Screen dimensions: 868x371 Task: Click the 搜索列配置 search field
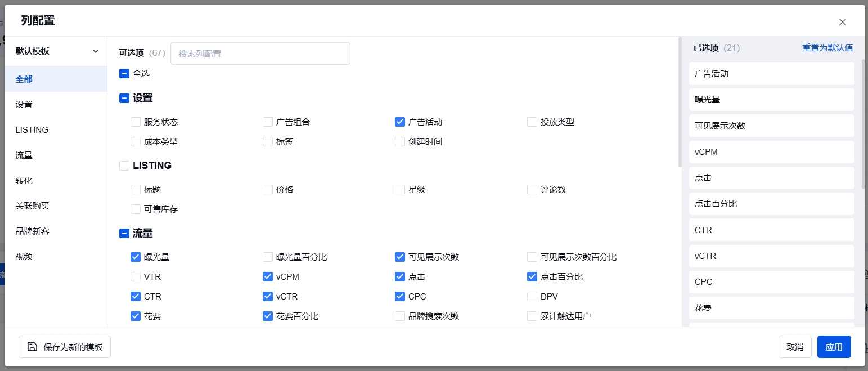pyautogui.click(x=260, y=53)
